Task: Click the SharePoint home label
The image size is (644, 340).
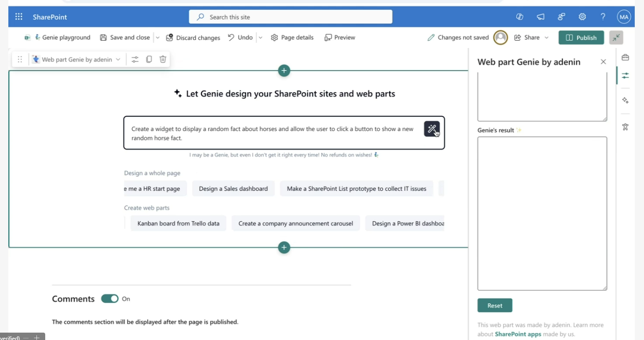Action: click(50, 17)
